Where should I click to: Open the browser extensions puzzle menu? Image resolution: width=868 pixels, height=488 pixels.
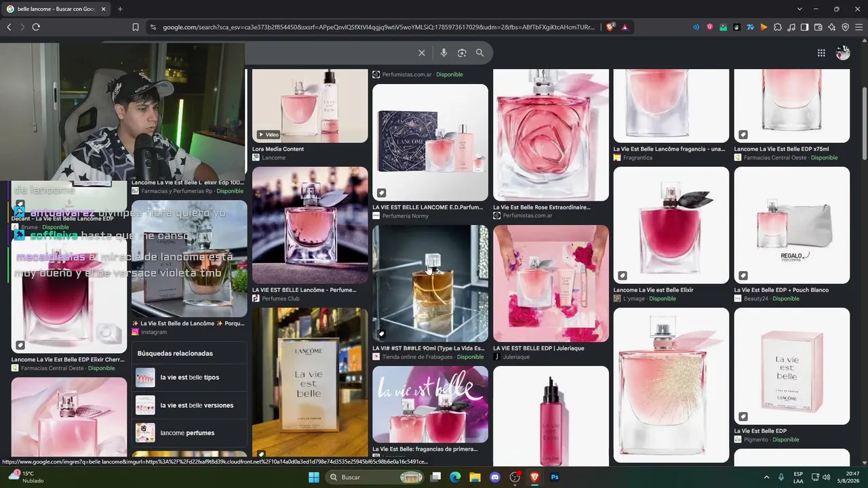(778, 27)
